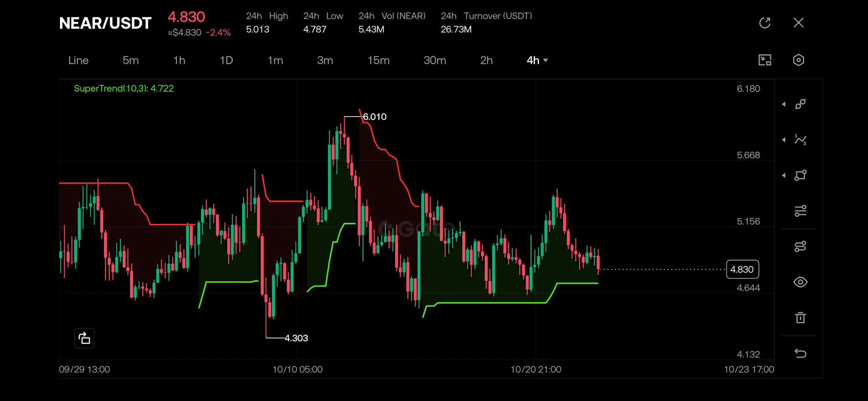This screenshot has width=868, height=401.
Task: Open picture-in-picture chart mode icon
Action: (x=765, y=60)
